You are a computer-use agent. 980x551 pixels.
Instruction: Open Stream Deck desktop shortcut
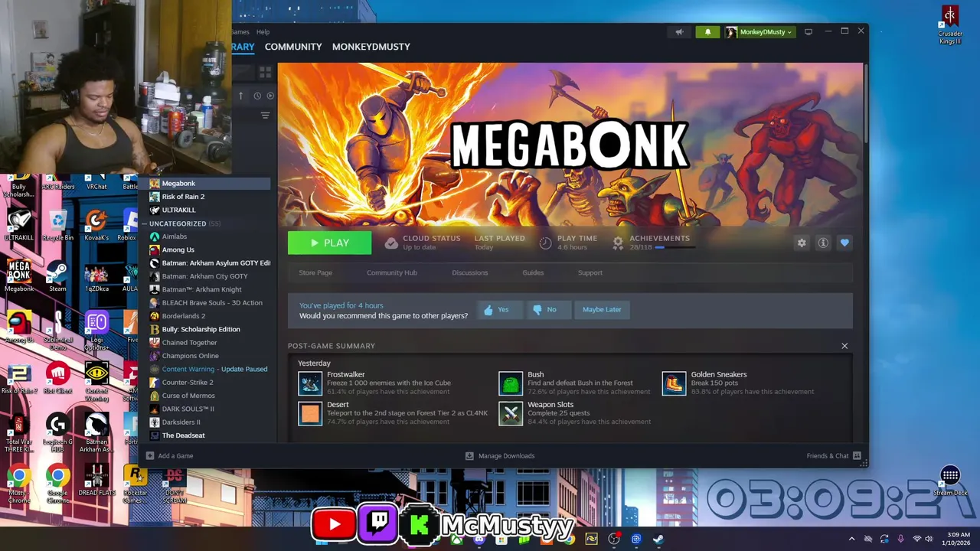pos(950,481)
